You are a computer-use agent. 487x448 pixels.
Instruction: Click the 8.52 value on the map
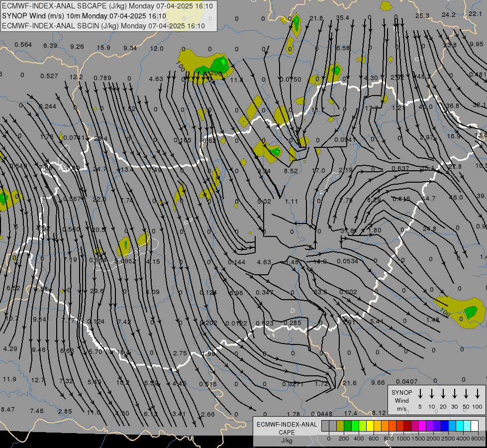point(291,171)
